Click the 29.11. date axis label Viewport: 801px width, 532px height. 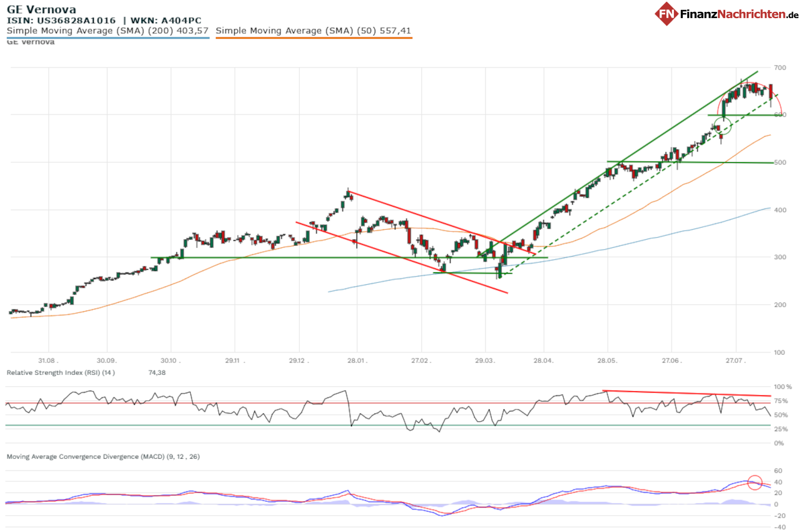[x=235, y=361]
